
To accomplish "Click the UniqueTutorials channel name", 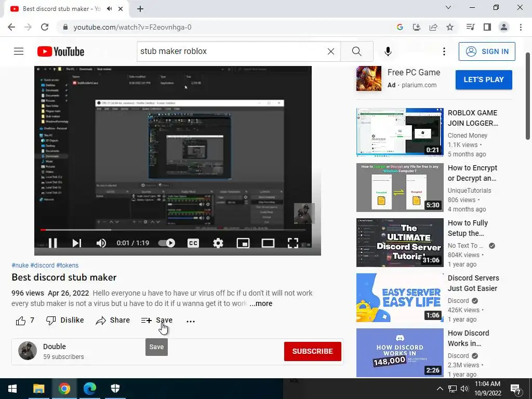I will 470,190.
